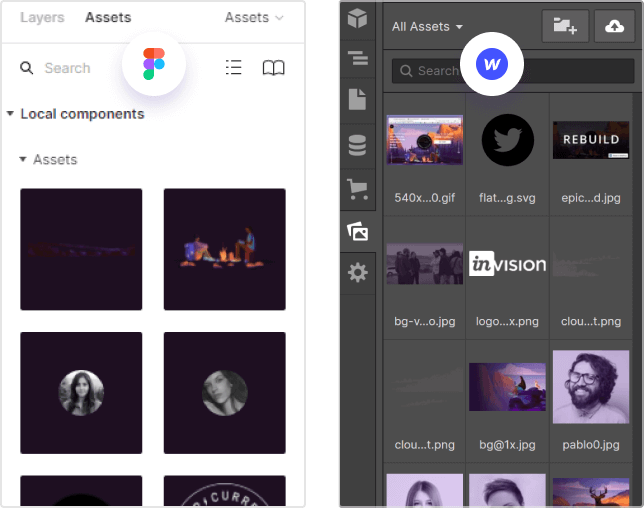This screenshot has width=644, height=508.
Task: Click the upload asset cloud button
Action: [612, 26]
